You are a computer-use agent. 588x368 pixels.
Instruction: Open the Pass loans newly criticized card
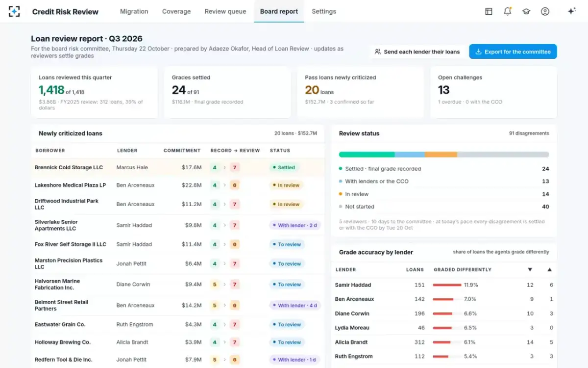tap(361, 92)
